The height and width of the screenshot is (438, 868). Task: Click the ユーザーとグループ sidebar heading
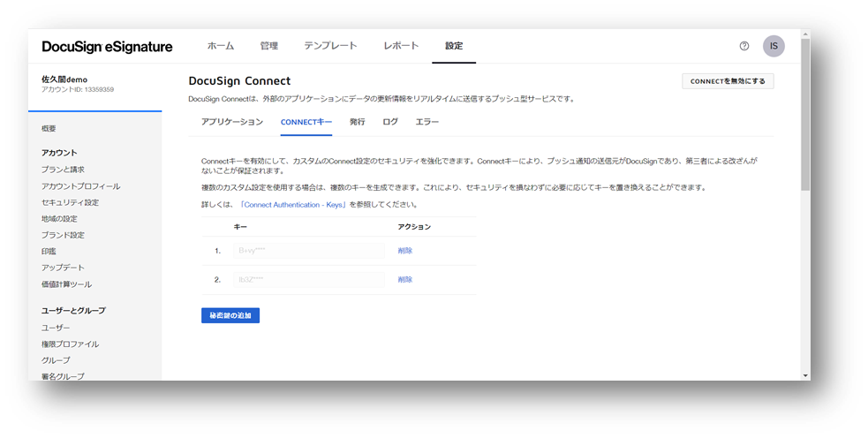point(73,311)
